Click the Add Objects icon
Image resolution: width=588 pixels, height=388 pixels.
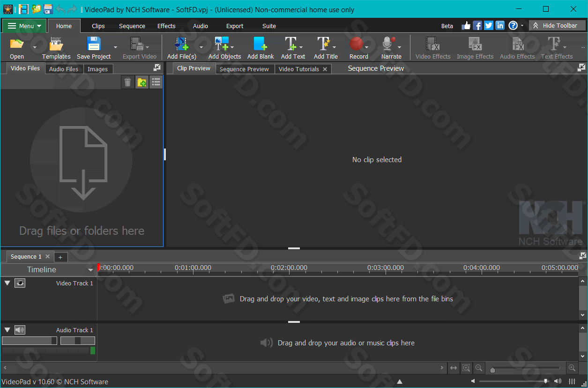tap(222, 44)
